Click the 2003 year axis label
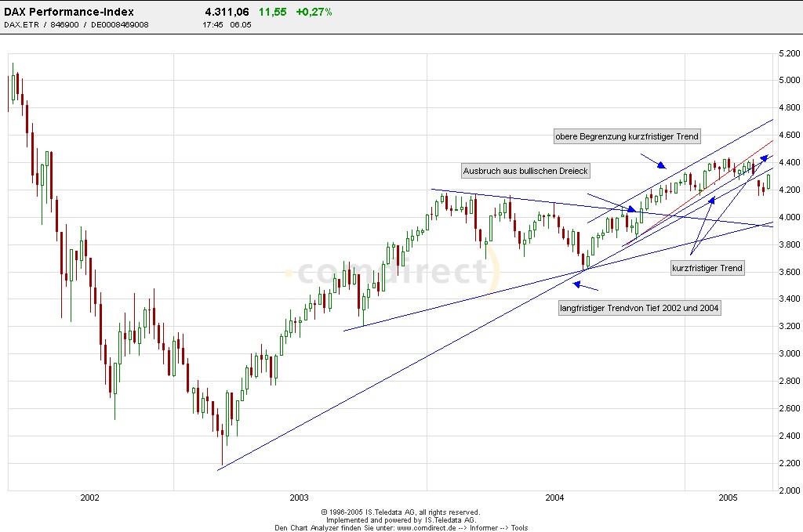This screenshot has width=803, height=532. [x=299, y=498]
